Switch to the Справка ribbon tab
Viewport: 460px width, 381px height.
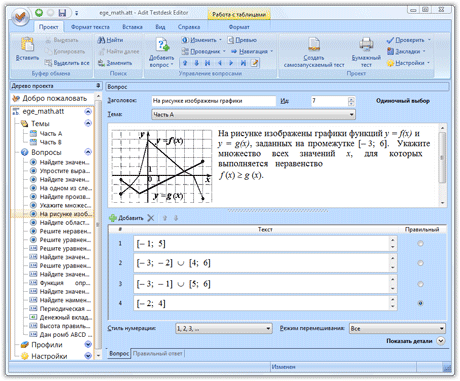click(189, 27)
